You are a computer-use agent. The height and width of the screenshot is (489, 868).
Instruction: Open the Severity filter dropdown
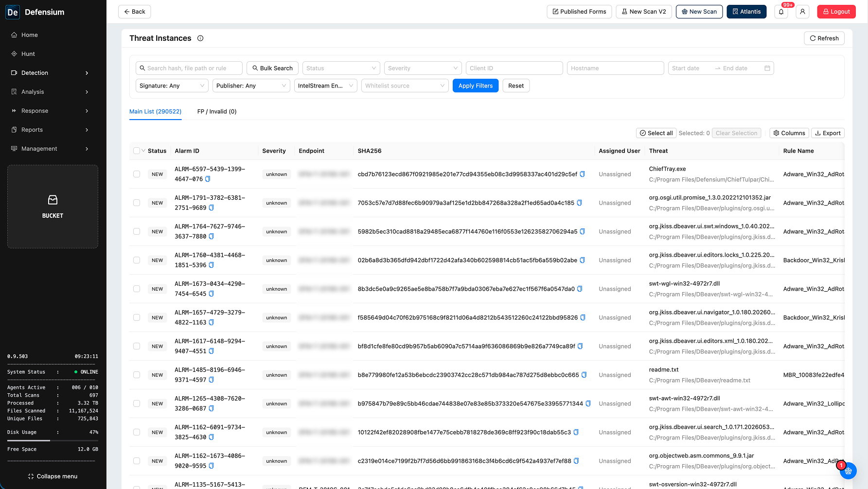click(423, 68)
